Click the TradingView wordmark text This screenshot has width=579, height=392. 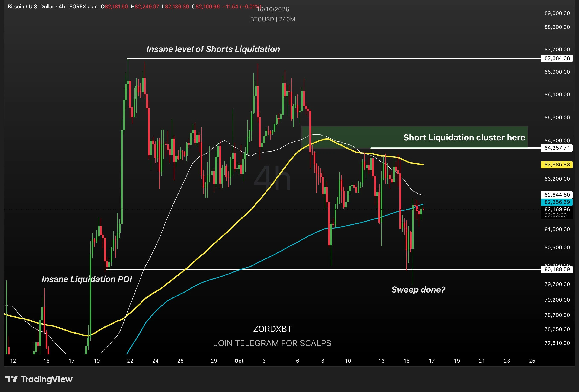coord(47,379)
